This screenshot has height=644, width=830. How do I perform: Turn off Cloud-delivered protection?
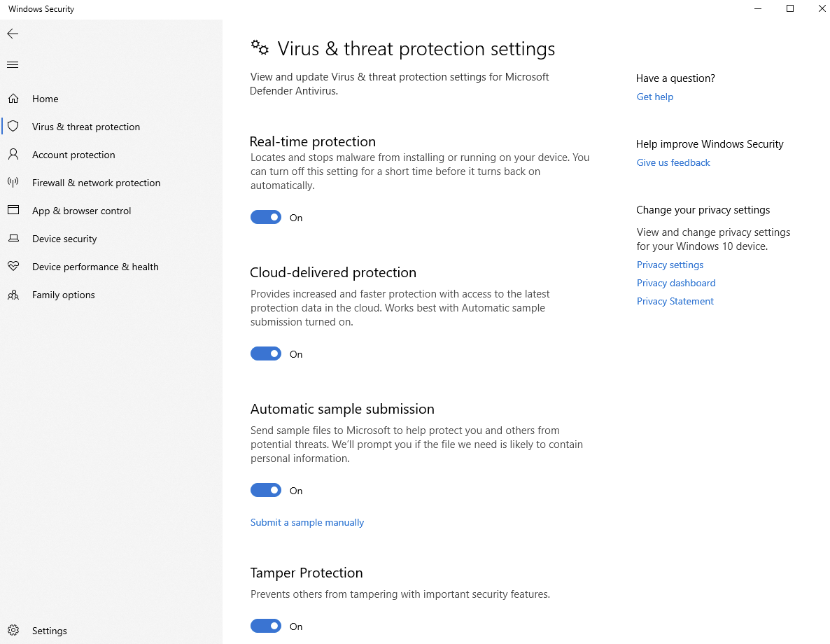tap(266, 353)
